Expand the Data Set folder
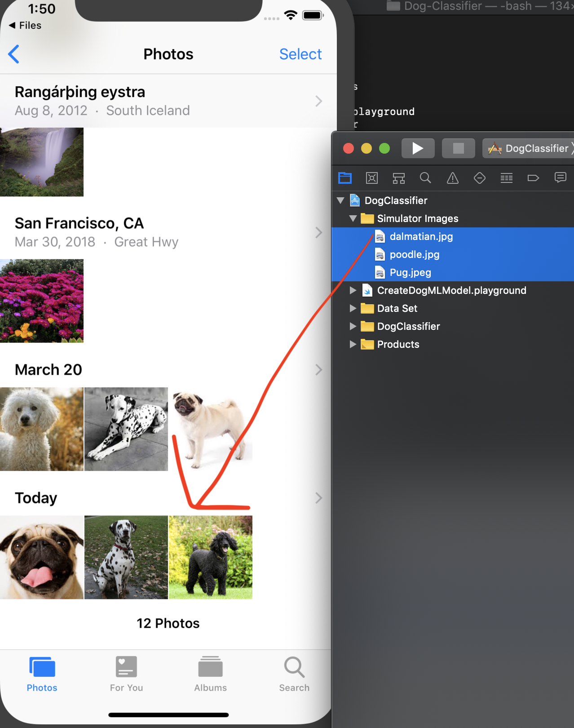Screen dimensions: 574x728 point(353,308)
